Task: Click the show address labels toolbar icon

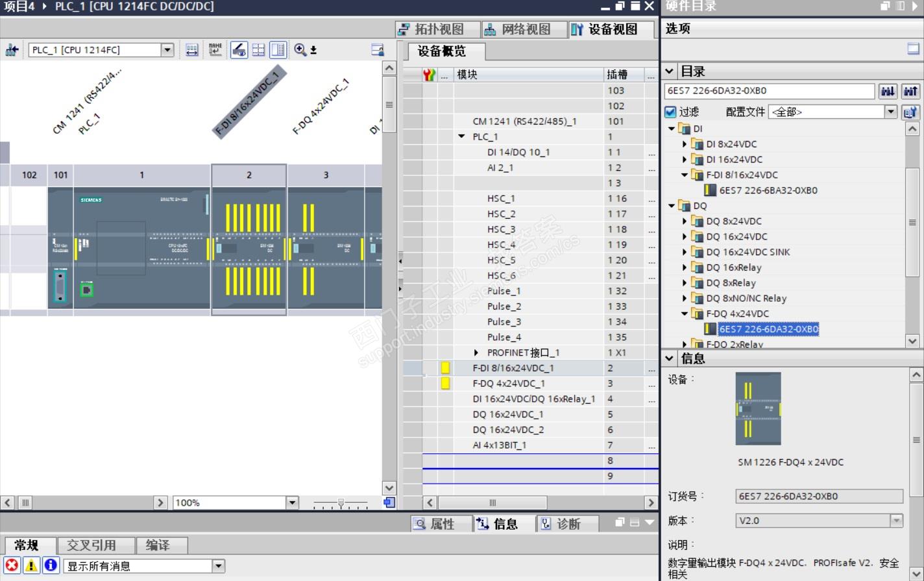Action: 192,50
